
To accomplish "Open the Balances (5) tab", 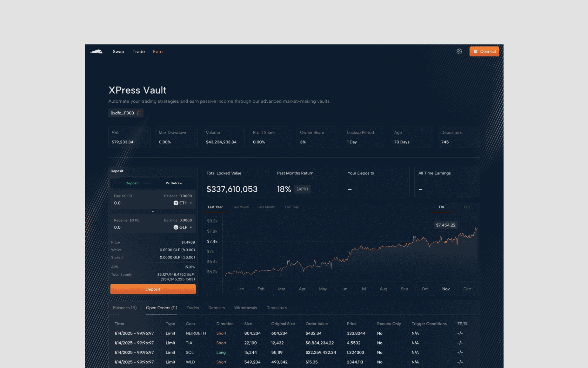I will click(x=125, y=308).
